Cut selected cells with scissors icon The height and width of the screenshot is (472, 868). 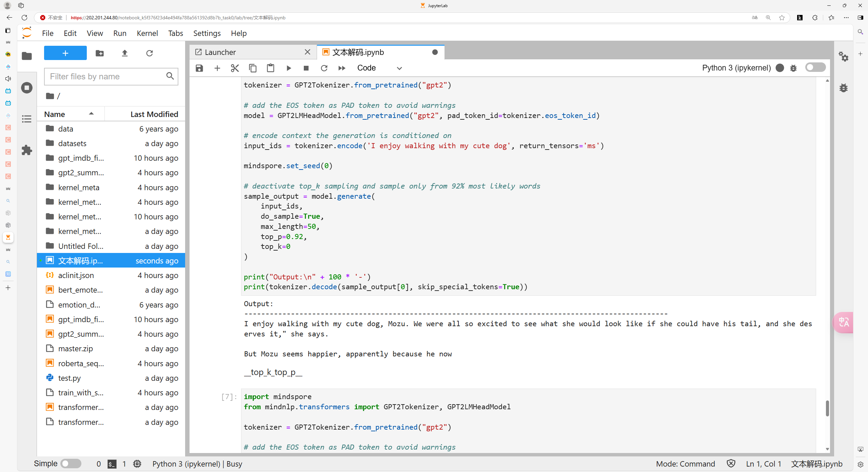(x=235, y=68)
